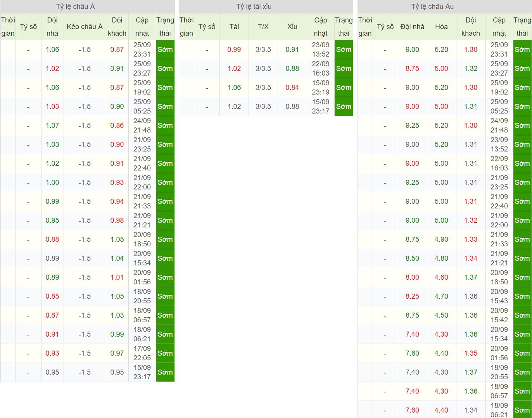Image resolution: width=532 pixels, height=418 pixels.
Task: Select home odds 1.07 in Asian table
Action: [52, 126]
